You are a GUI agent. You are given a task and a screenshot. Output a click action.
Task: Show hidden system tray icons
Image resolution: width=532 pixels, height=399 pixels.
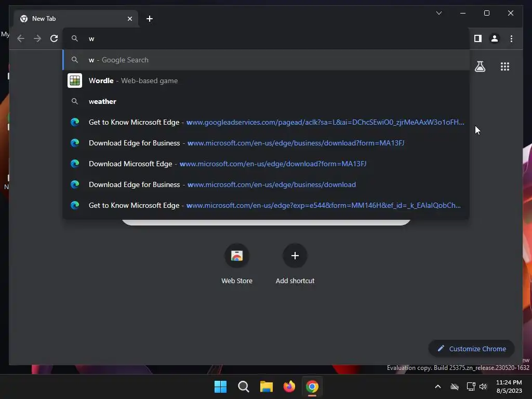pyautogui.click(x=438, y=387)
